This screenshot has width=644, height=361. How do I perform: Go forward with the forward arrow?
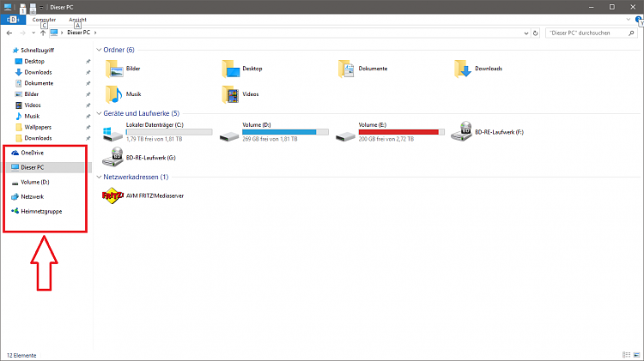coord(22,33)
